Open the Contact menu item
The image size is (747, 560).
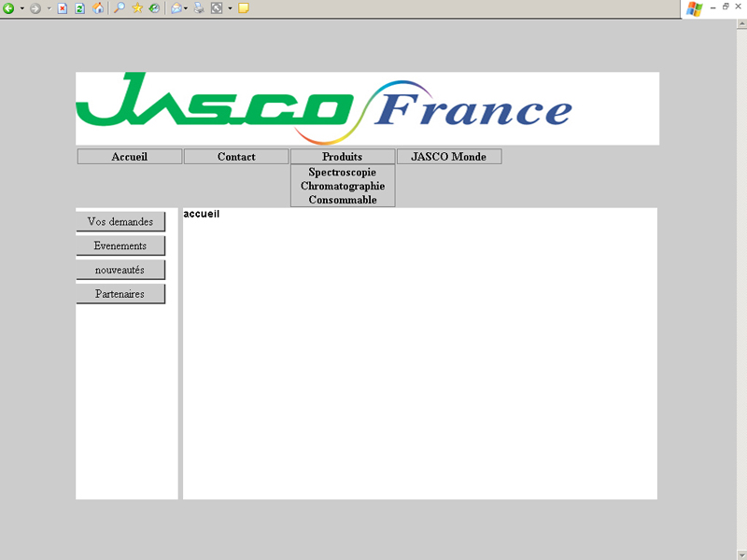coord(236,157)
